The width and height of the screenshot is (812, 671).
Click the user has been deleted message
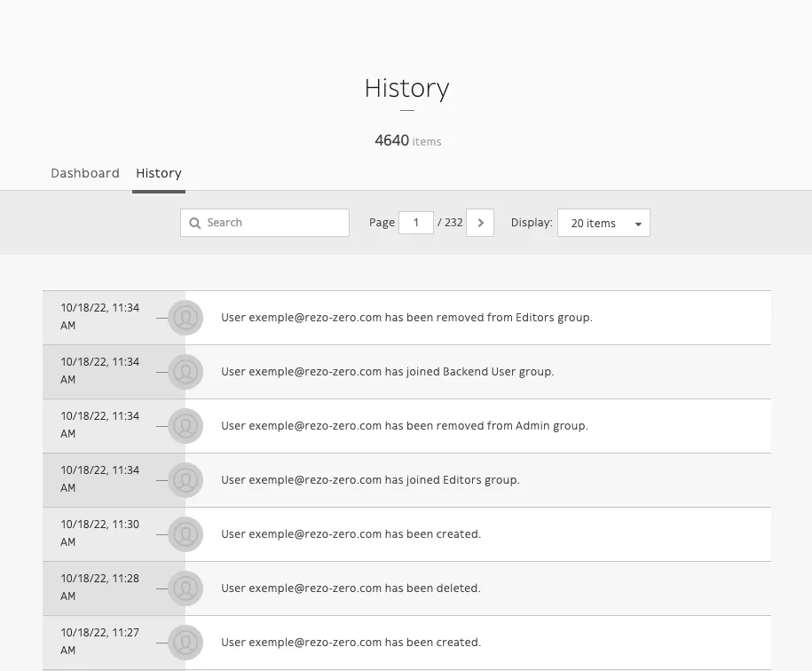point(351,588)
